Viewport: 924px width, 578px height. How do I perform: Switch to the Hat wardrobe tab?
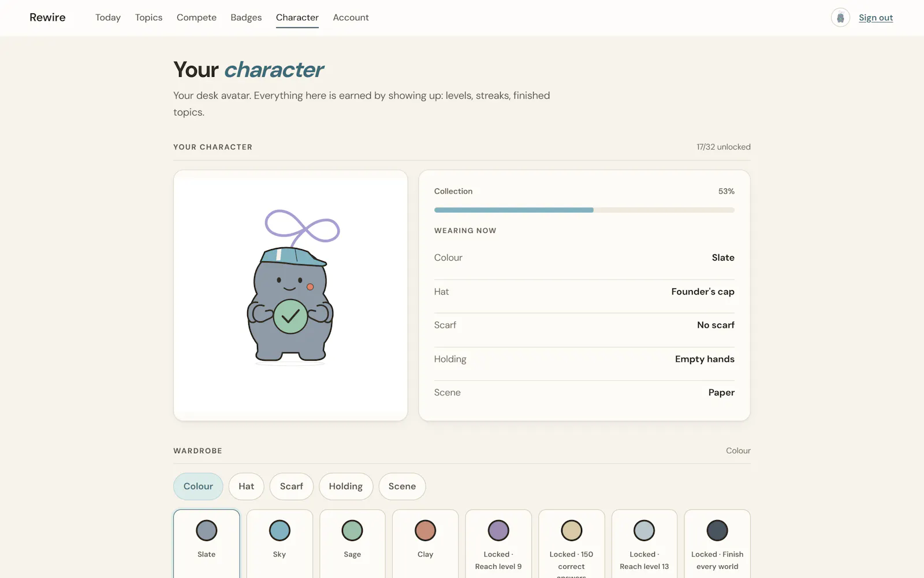tap(246, 486)
